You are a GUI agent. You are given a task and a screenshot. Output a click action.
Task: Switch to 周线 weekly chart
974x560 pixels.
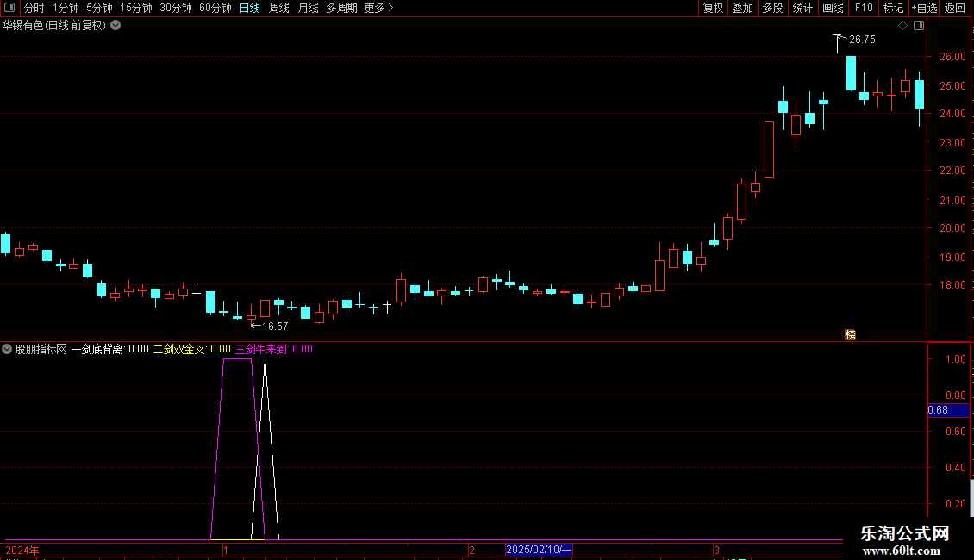(x=279, y=8)
